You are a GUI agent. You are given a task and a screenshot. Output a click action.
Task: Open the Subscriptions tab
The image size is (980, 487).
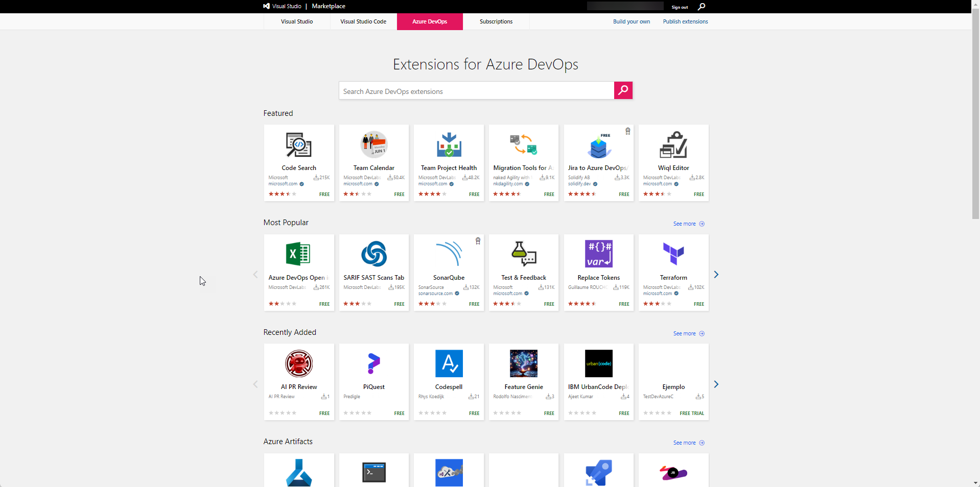coord(496,21)
